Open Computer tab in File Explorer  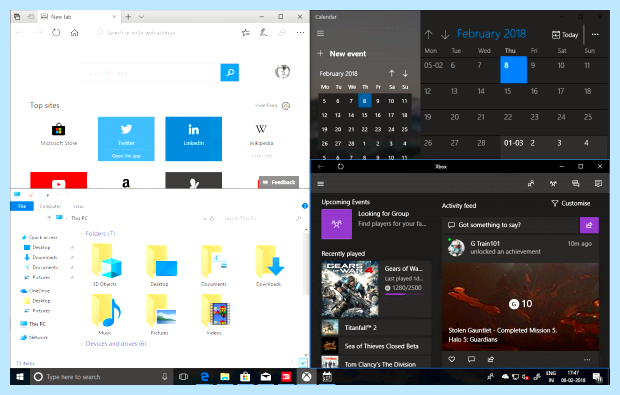[x=50, y=206]
